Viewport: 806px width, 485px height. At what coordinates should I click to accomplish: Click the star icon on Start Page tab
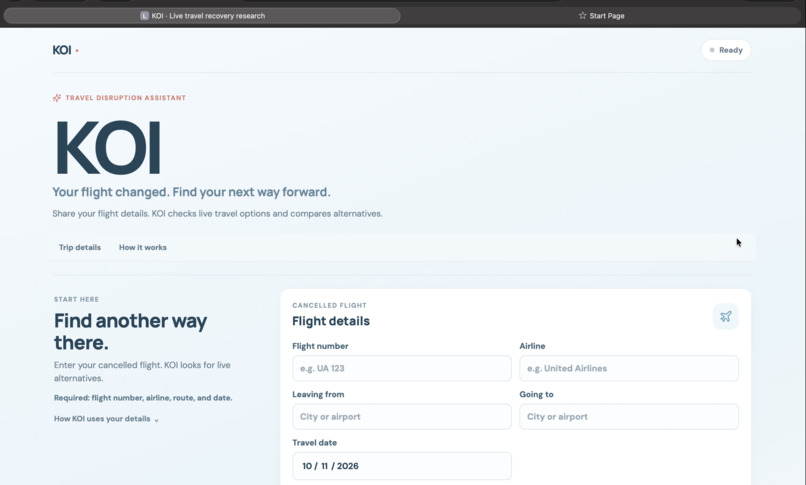[x=582, y=15]
